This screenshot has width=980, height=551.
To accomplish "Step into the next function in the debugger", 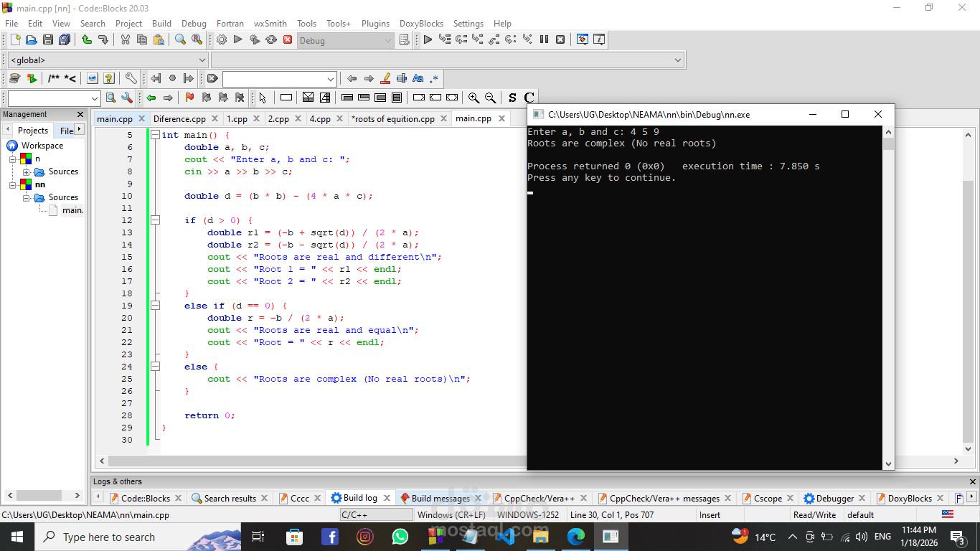I will [x=477, y=39].
